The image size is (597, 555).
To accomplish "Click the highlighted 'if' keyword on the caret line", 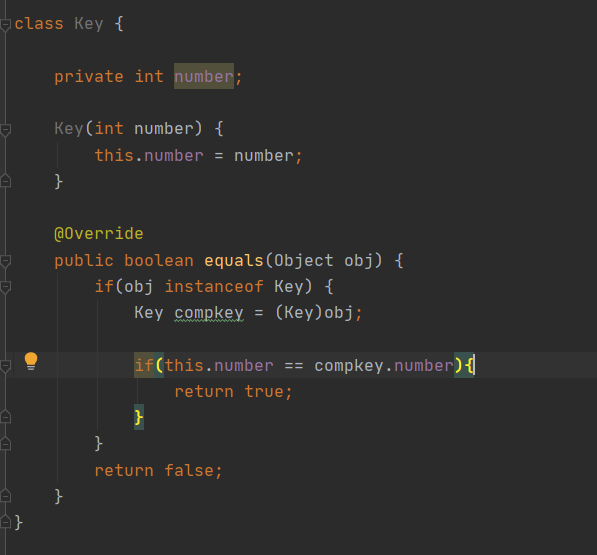I will 144,365.
